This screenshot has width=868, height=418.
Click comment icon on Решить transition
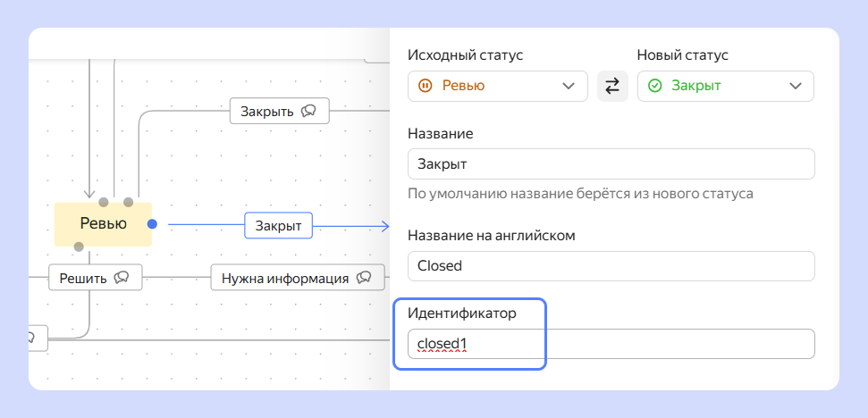pyautogui.click(x=122, y=278)
